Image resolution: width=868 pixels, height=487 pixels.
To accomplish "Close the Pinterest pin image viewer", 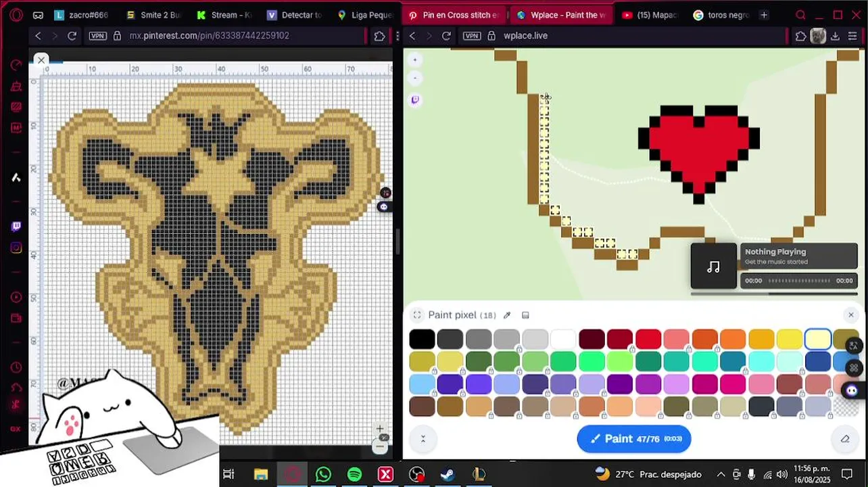I will (x=41, y=60).
